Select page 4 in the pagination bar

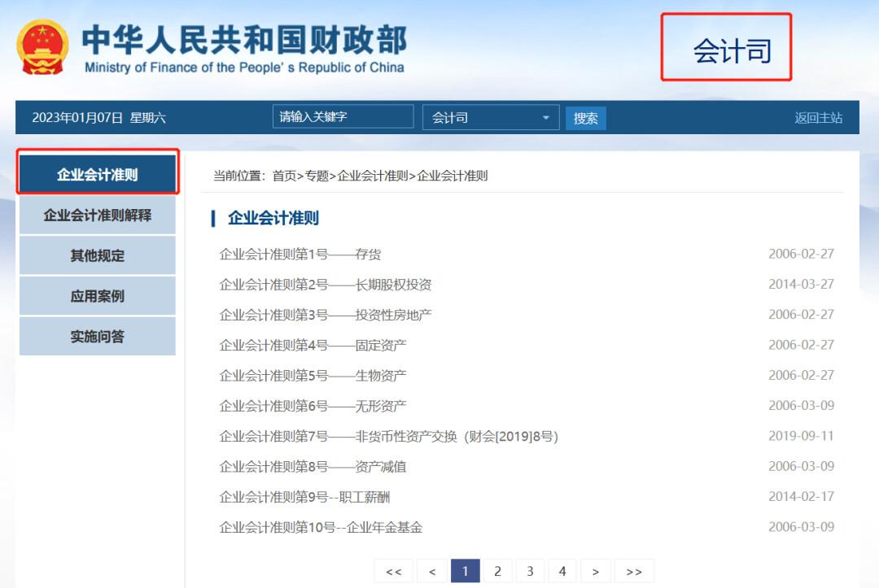point(562,570)
